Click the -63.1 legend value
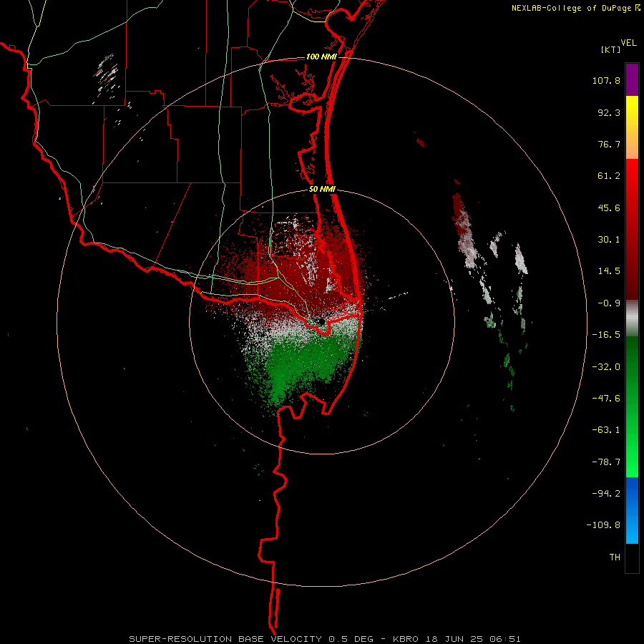644x644 pixels. (x=606, y=430)
